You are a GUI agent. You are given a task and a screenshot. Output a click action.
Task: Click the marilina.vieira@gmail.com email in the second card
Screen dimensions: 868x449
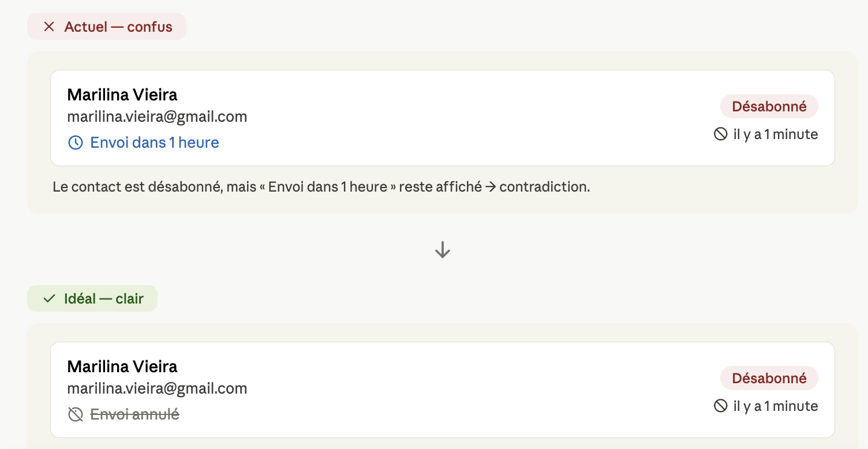157,389
